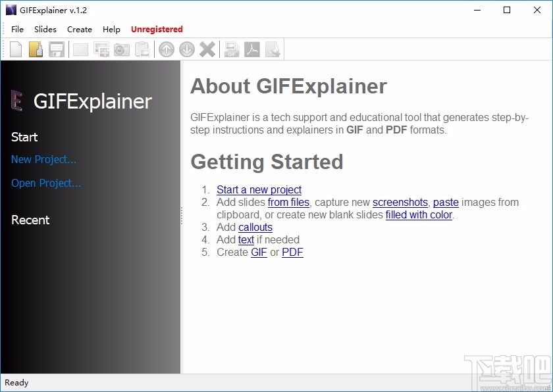This screenshot has height=392, width=553.
Task: Select the paste from clipboard toolbar icon
Action: 142,49
